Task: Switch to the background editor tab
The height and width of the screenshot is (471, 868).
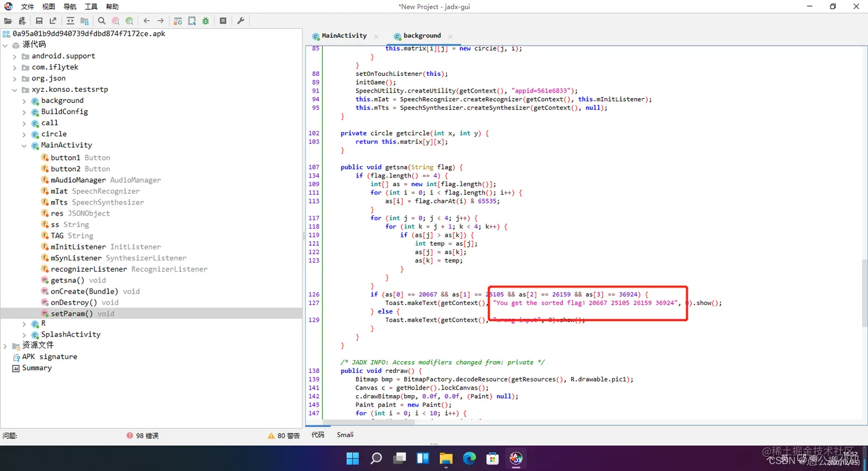Action: pyautogui.click(x=422, y=36)
